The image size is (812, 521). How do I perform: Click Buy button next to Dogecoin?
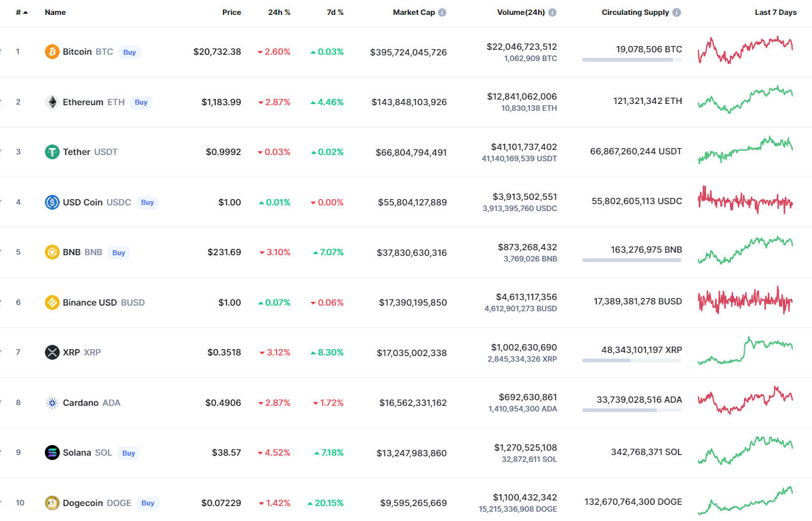(x=148, y=503)
